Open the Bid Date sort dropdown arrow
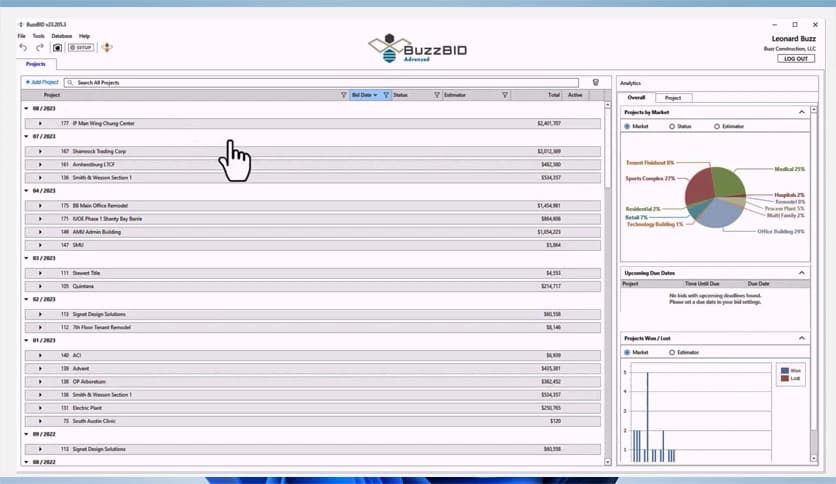The height and width of the screenshot is (484, 836). click(x=375, y=95)
